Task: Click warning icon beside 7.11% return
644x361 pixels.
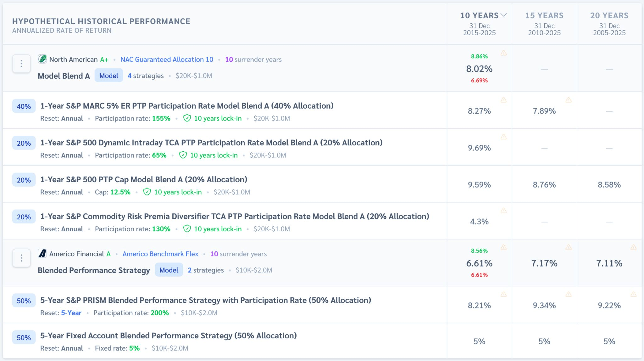Action: point(634,247)
